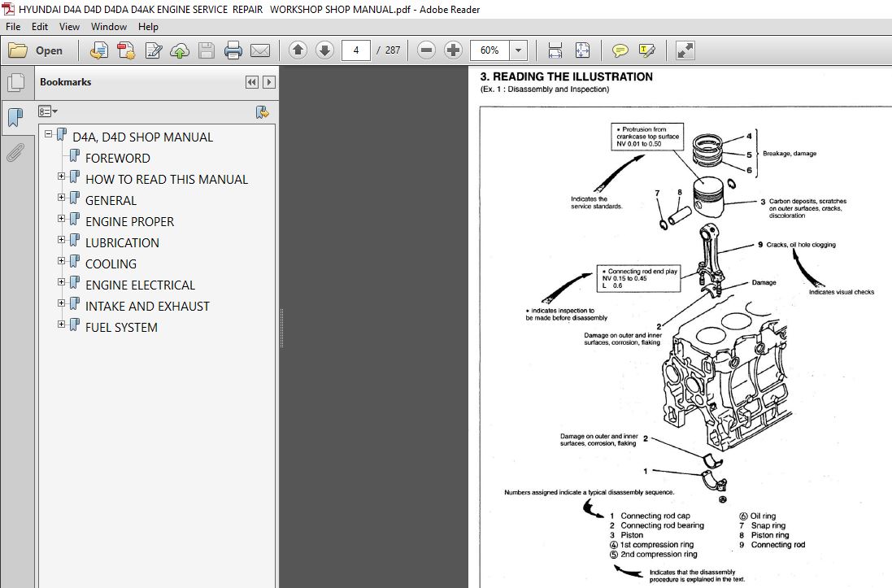Expand INTAKE AND EXHAUST bookmark node
The width and height of the screenshot is (892, 588).
click(x=62, y=303)
